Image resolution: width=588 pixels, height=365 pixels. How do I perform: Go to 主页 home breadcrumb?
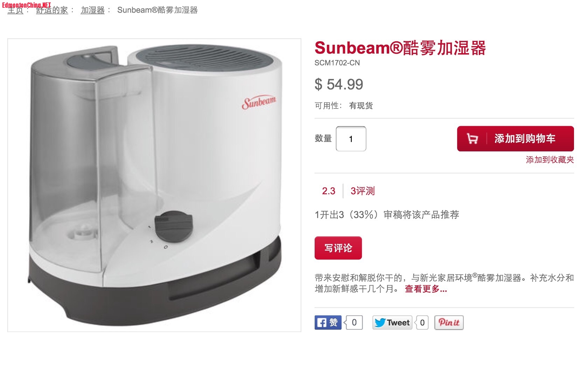point(15,10)
